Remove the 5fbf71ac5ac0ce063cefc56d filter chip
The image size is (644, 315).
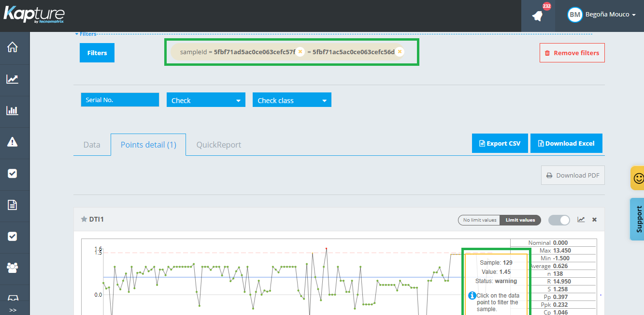pos(400,52)
